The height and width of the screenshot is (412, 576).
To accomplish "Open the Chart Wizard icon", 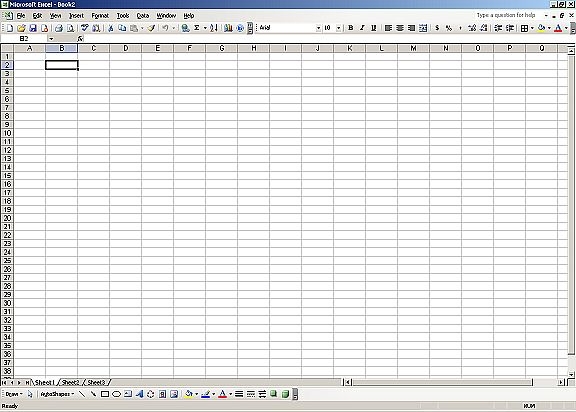I will (228, 28).
